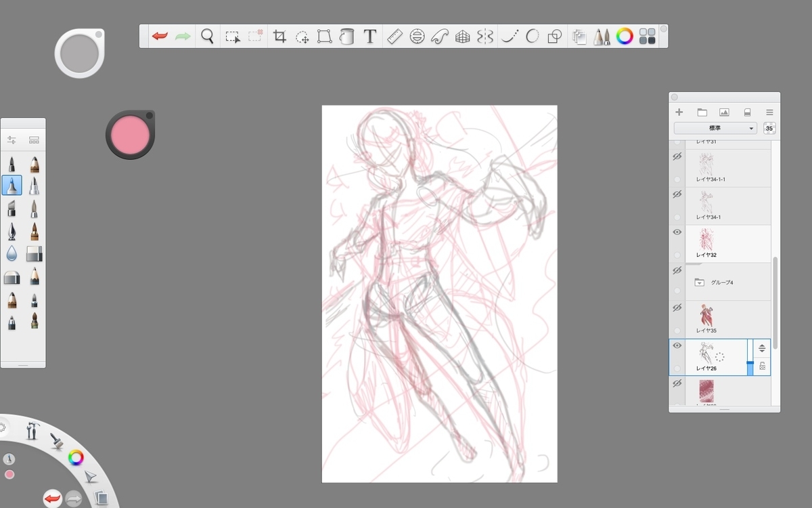The width and height of the screenshot is (812, 508).
Task: Select the レイヤ32 layer thumbnail
Action: click(706, 239)
